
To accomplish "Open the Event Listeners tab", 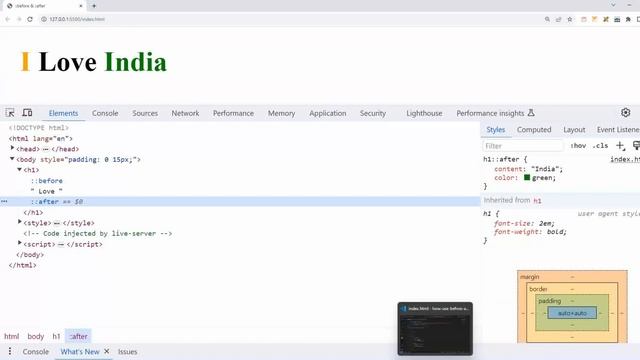I will click(x=618, y=129).
